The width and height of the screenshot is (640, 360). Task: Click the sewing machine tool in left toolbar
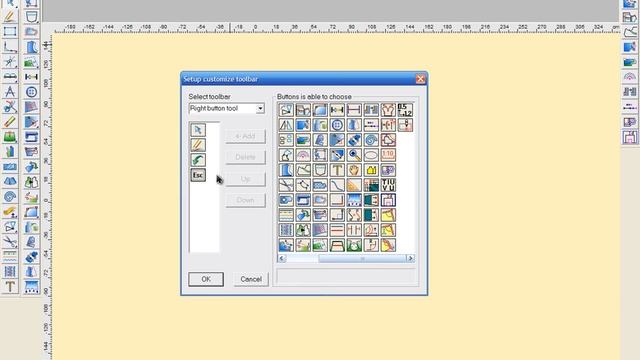pos(31,137)
